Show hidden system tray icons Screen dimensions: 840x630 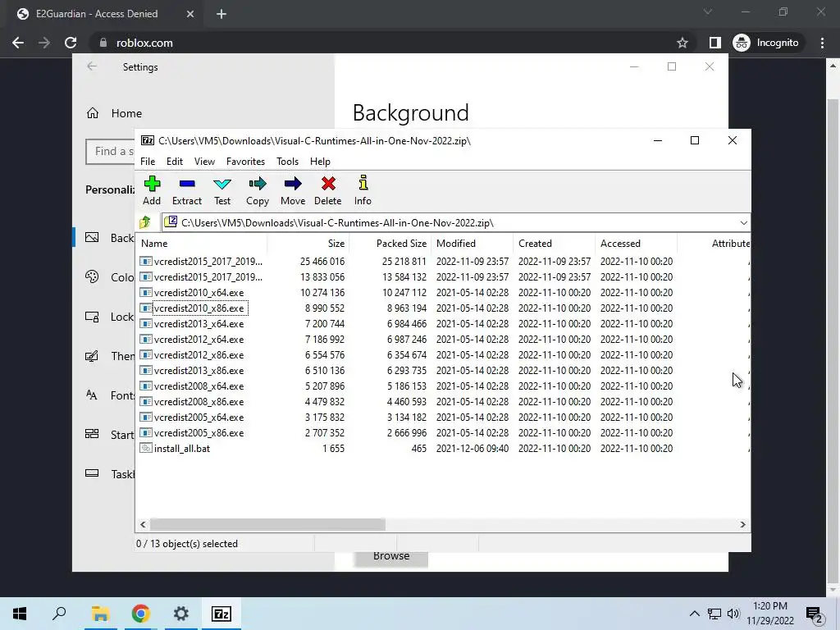(694, 614)
